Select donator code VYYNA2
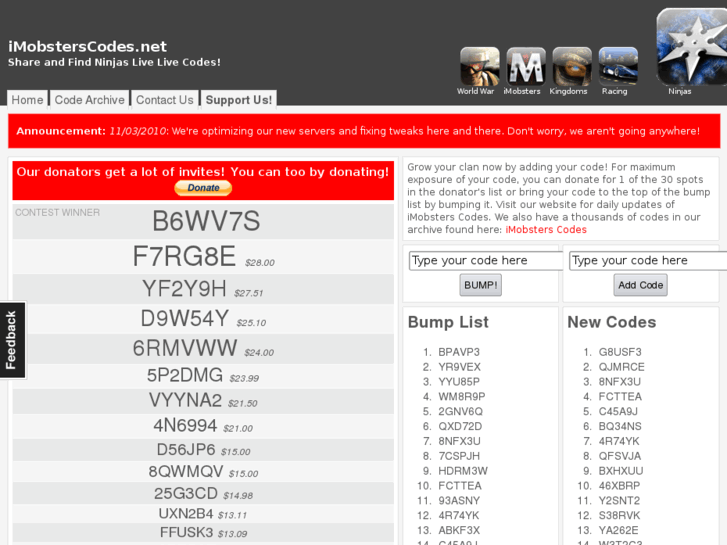Screen dimensions: 727x545 [x=185, y=400]
